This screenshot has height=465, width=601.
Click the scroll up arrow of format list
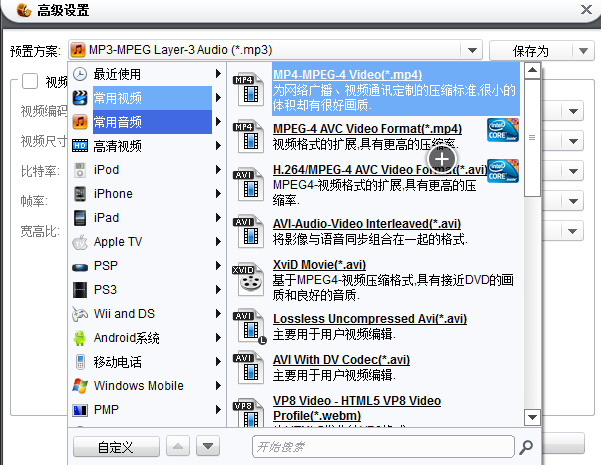point(532,70)
